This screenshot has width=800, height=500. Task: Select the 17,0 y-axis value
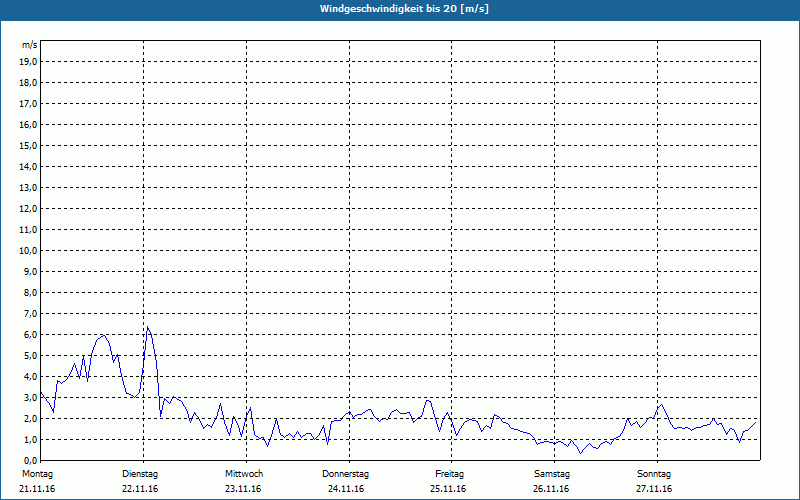tap(29, 104)
